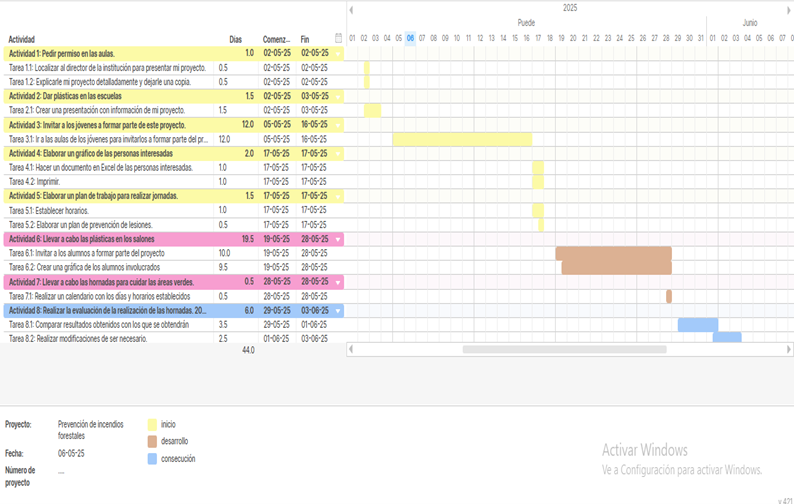Select the blue 'consecución' legend swatch

point(152,459)
